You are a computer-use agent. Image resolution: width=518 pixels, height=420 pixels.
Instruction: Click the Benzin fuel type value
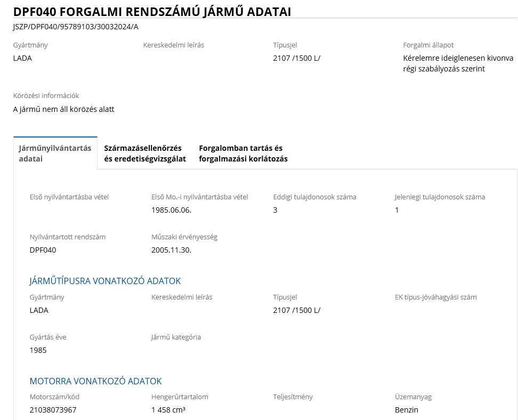pos(406,410)
